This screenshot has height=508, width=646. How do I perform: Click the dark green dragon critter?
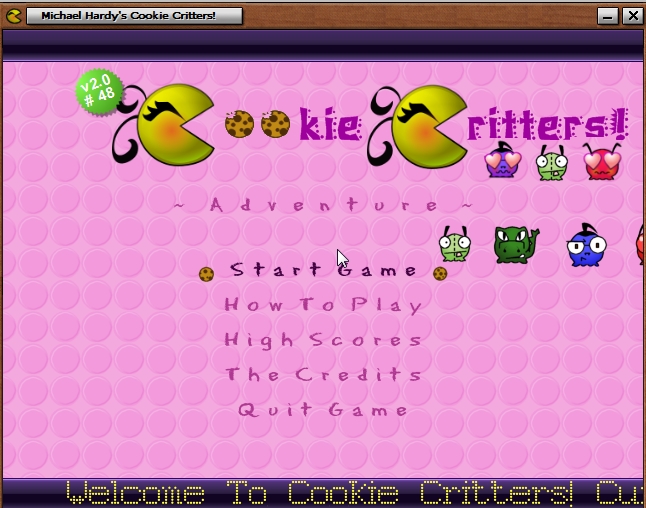point(516,245)
